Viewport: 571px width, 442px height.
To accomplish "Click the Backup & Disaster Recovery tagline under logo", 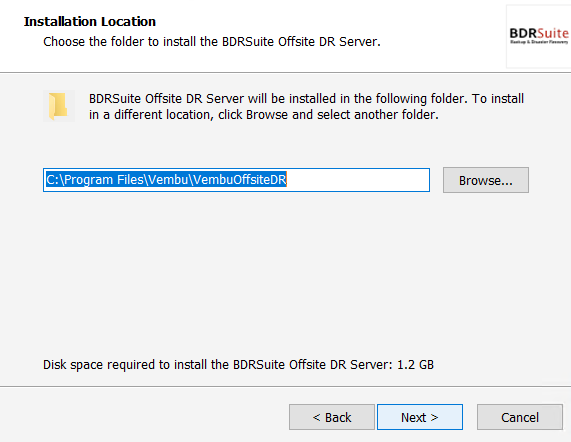I will [x=539, y=42].
